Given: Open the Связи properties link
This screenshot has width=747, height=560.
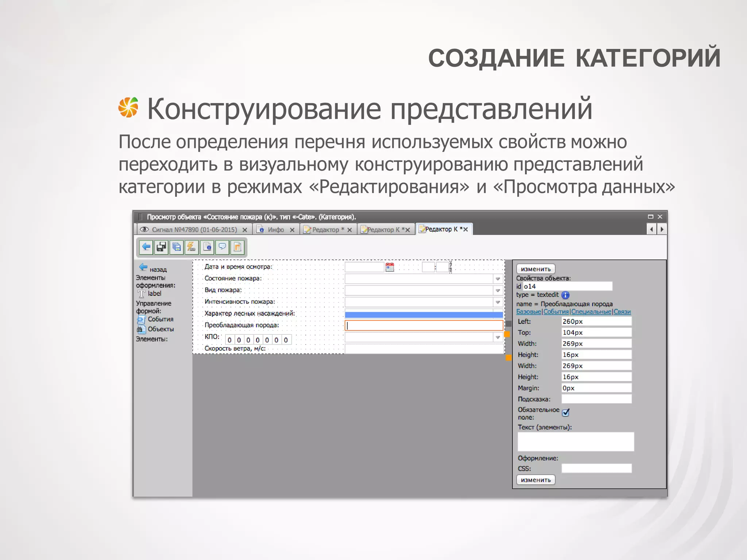Looking at the screenshot, I should [622, 312].
